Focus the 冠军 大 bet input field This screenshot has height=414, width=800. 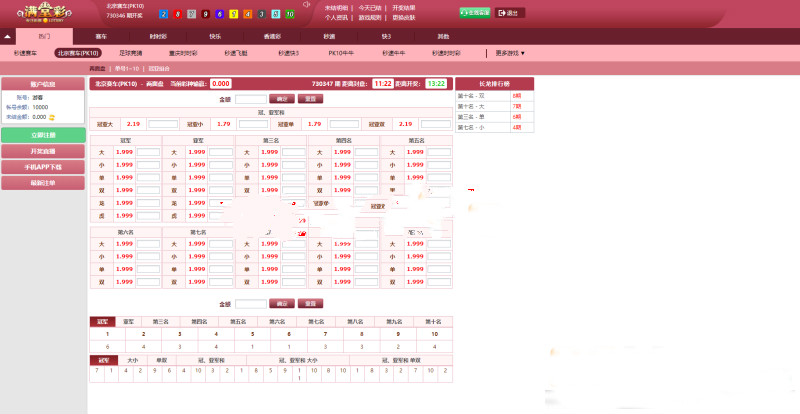[148, 152]
